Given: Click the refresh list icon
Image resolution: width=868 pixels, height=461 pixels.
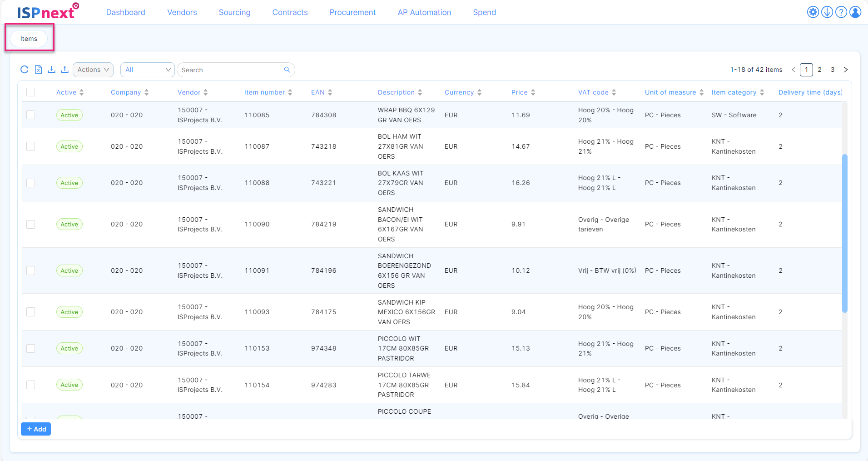Looking at the screenshot, I should coord(25,70).
